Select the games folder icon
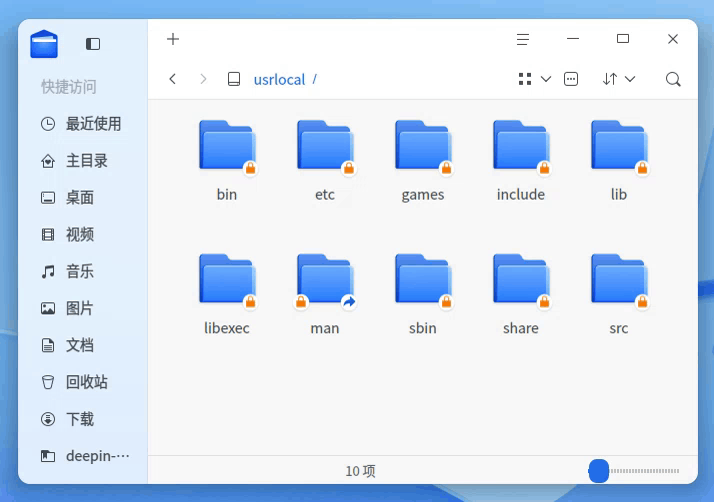714x502 pixels. pos(423,147)
